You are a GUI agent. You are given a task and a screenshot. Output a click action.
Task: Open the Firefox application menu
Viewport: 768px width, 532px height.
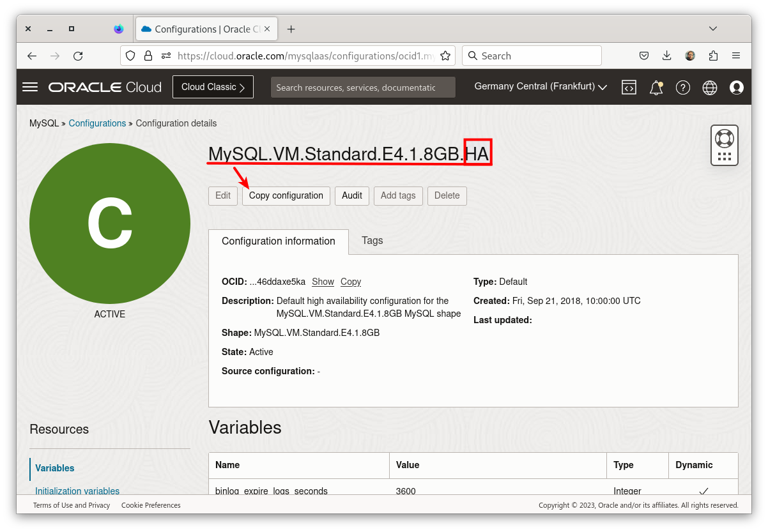[x=736, y=56]
